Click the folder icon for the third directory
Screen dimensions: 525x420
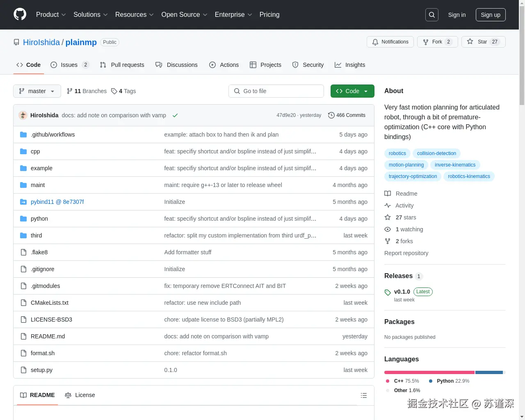point(23,235)
